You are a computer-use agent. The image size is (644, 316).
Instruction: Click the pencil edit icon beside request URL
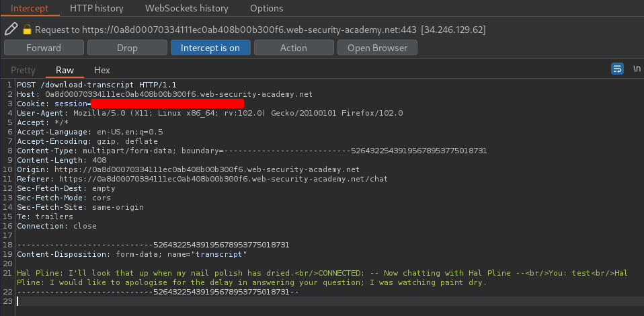pos(11,29)
